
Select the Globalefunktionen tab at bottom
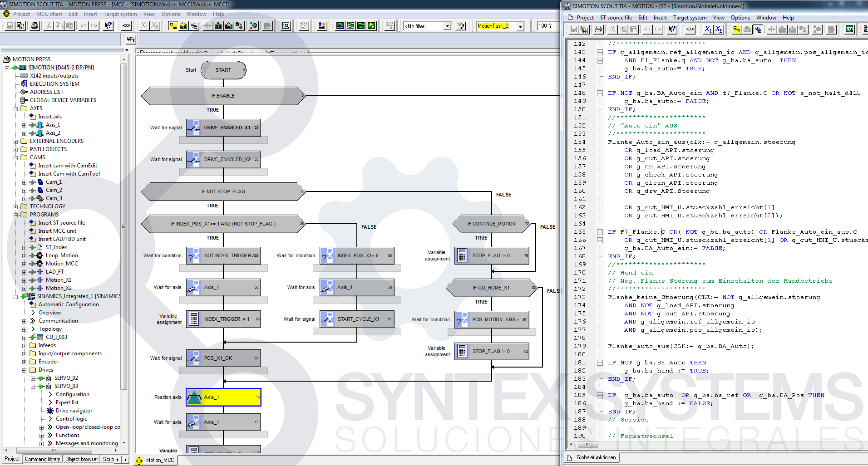click(592, 457)
